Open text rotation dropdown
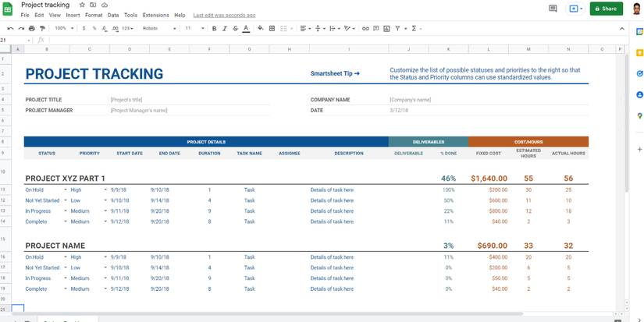Viewport: 644px width, 322px height. 350,29
